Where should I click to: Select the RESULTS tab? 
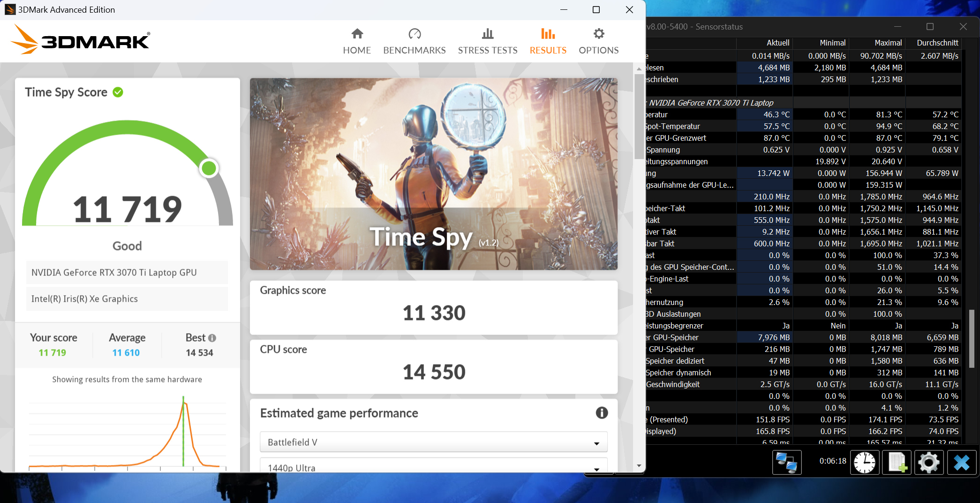click(548, 41)
